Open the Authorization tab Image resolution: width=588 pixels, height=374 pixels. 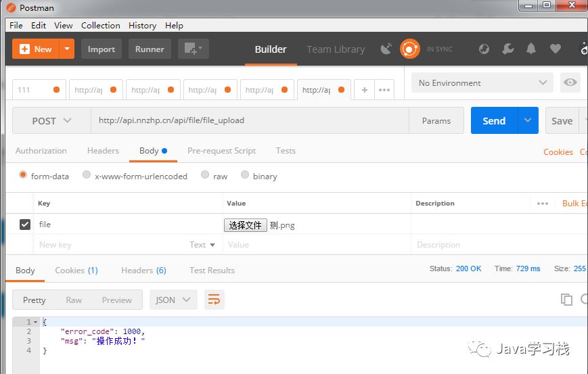tap(41, 151)
